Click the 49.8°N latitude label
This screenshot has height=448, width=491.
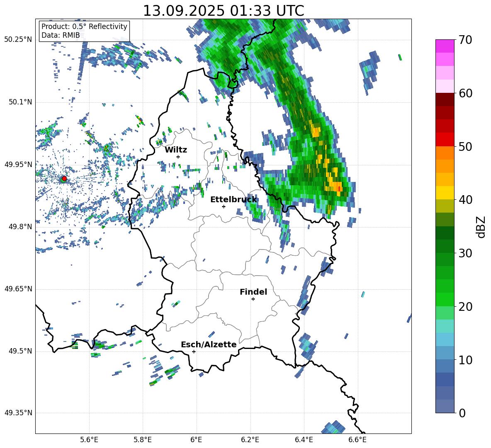coord(20,227)
